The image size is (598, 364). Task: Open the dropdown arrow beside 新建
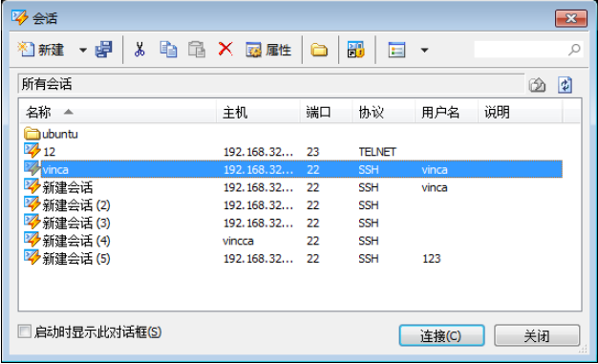coord(83,50)
